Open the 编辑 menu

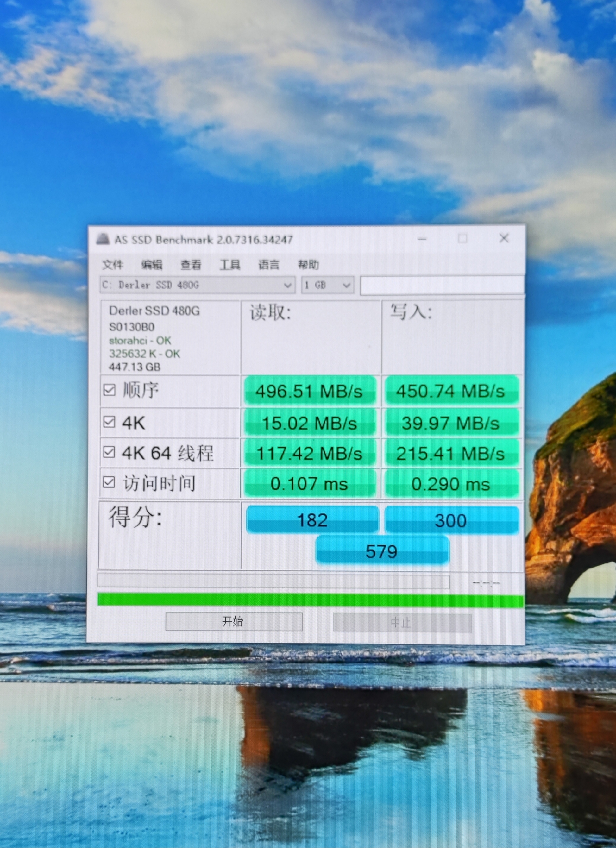point(152,265)
